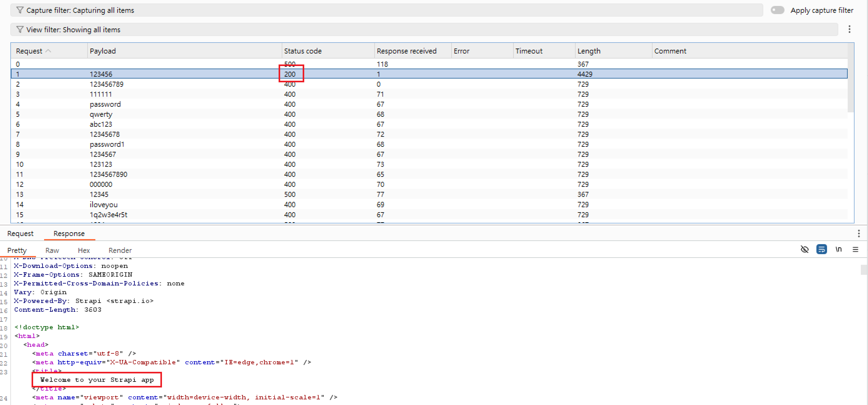Image resolution: width=868 pixels, height=405 pixels.
Task: Select the row with payload 123123
Action: [429, 164]
